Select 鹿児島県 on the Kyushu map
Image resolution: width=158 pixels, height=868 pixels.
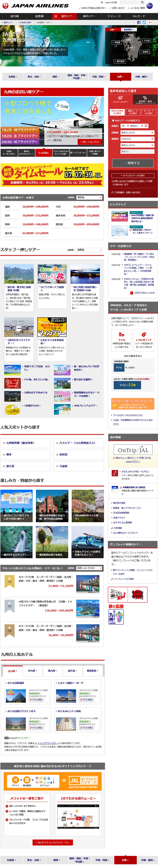tap(120, 61)
